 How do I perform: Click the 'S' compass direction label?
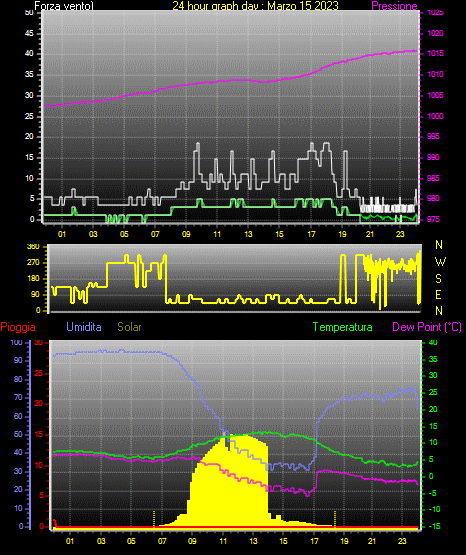coord(438,279)
